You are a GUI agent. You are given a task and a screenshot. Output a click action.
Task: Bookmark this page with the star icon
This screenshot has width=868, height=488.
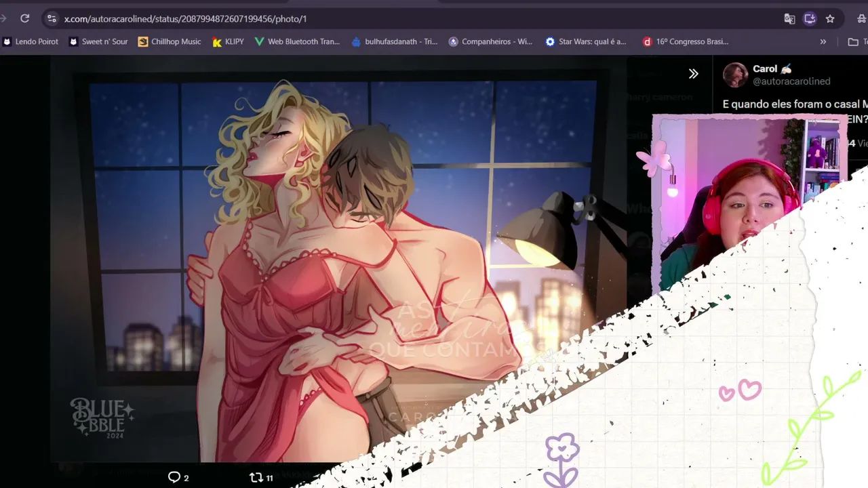click(x=830, y=19)
